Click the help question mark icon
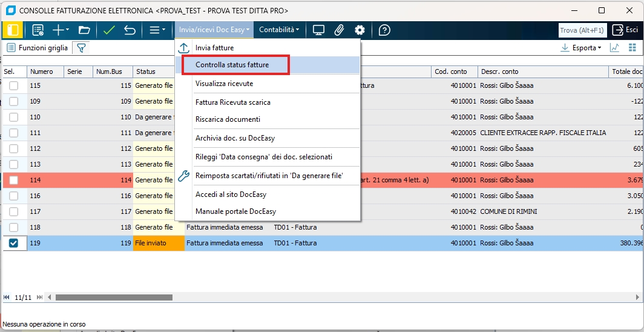Screen dimensions: 644x332 (x=384, y=30)
